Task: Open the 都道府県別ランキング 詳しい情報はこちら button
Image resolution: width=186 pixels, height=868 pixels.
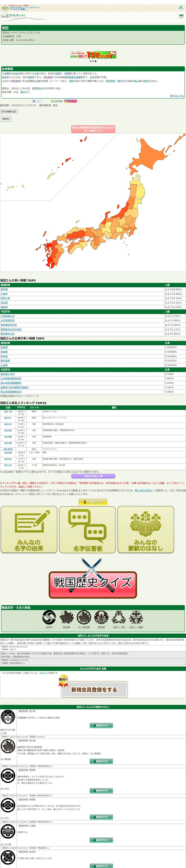Action: [93, 129]
